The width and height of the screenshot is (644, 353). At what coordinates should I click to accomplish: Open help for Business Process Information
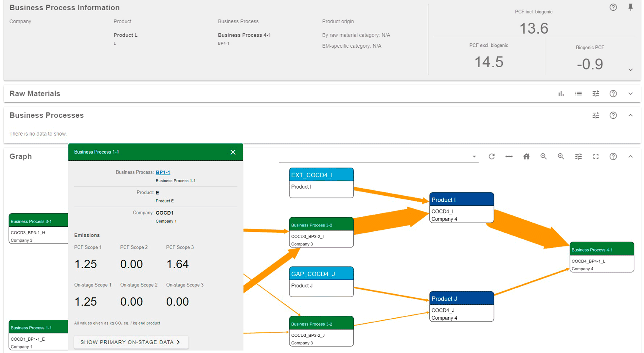(x=613, y=7)
